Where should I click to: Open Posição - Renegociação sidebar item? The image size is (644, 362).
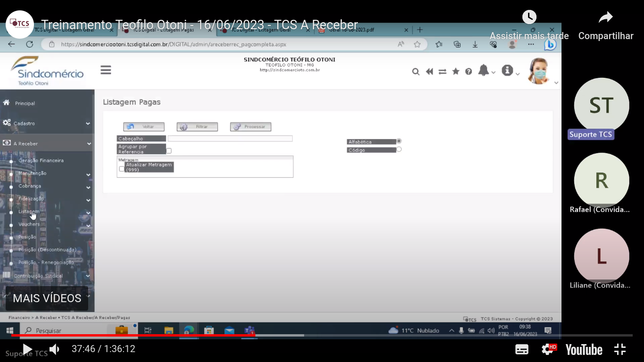46,263
